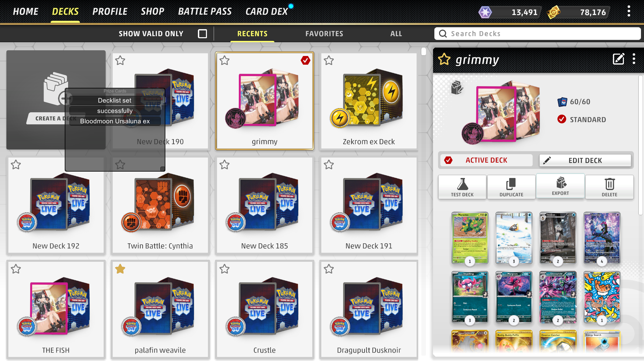Click the deck list scrollbar handle

click(x=424, y=51)
